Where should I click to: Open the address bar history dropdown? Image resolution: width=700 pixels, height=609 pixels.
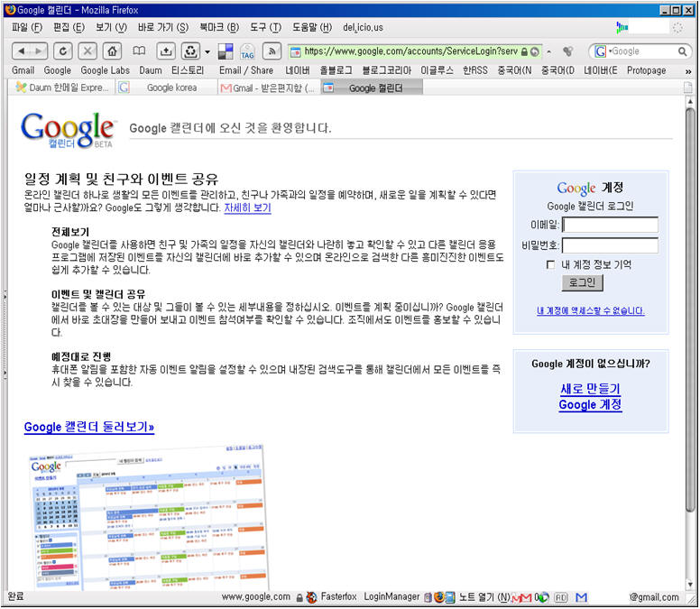[x=548, y=51]
